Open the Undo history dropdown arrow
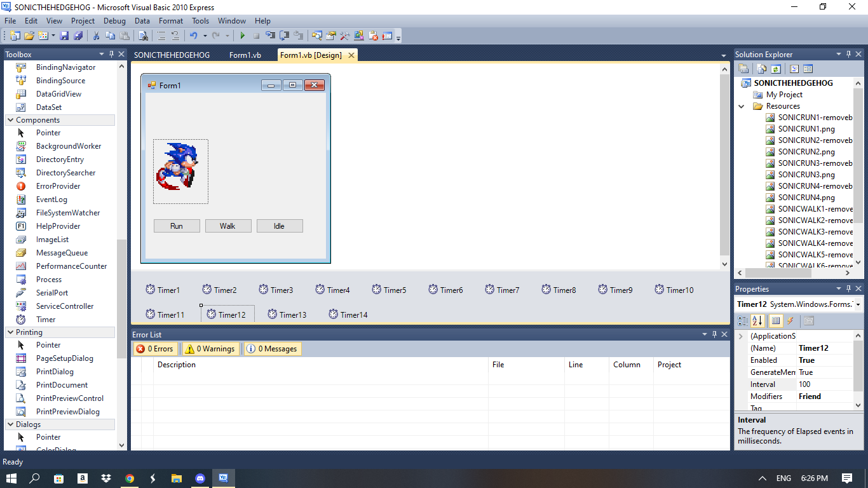This screenshot has width=868, height=488. [x=205, y=36]
